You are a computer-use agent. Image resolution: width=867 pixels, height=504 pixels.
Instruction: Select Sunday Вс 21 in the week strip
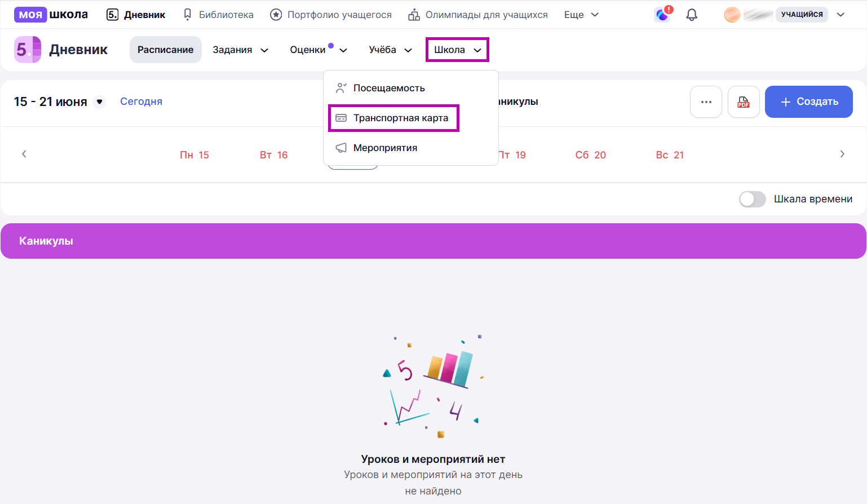click(670, 155)
